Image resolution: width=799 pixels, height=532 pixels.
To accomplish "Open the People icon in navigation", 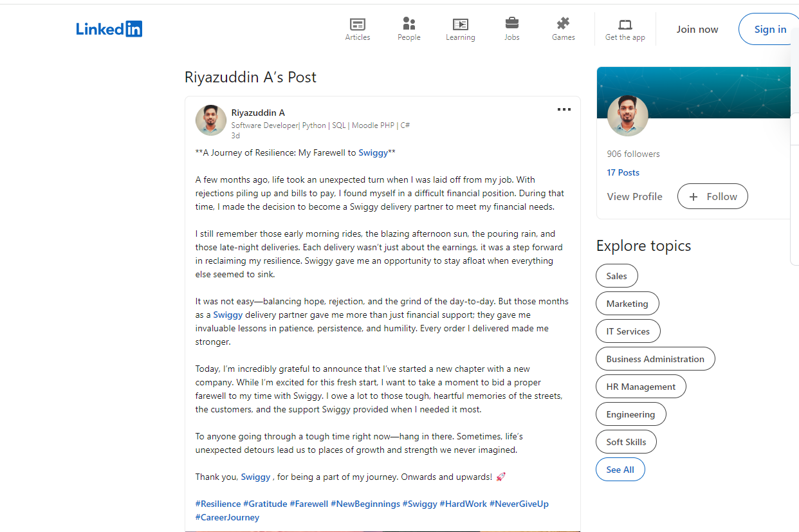I will point(409,24).
